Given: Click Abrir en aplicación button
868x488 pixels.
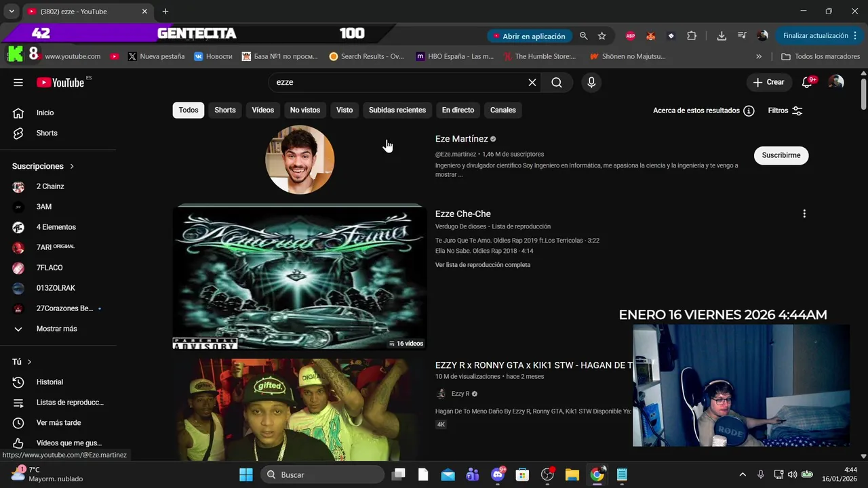Looking at the screenshot, I should point(529,36).
